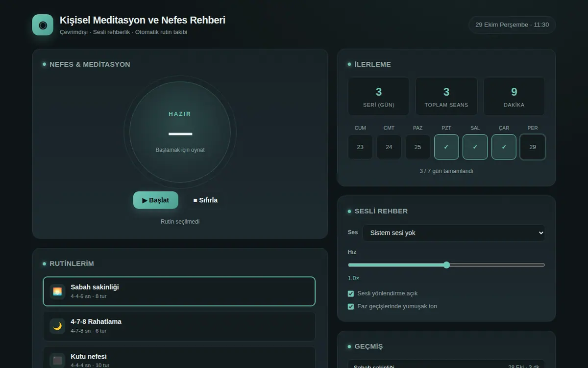Click the moon icon for 4-7-8 Rahatlama
588x368 pixels.
click(57, 326)
